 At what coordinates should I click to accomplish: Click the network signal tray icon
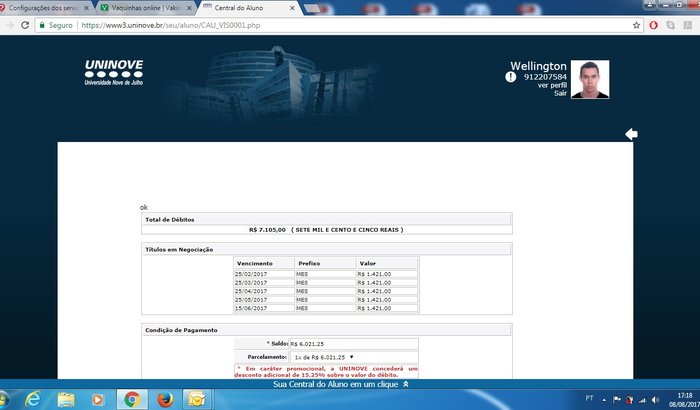pos(642,400)
